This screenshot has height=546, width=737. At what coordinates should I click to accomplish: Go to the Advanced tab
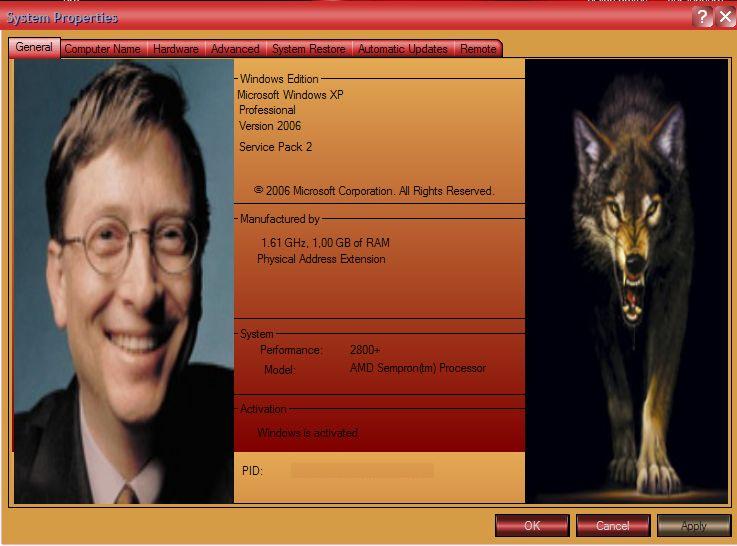pos(235,49)
